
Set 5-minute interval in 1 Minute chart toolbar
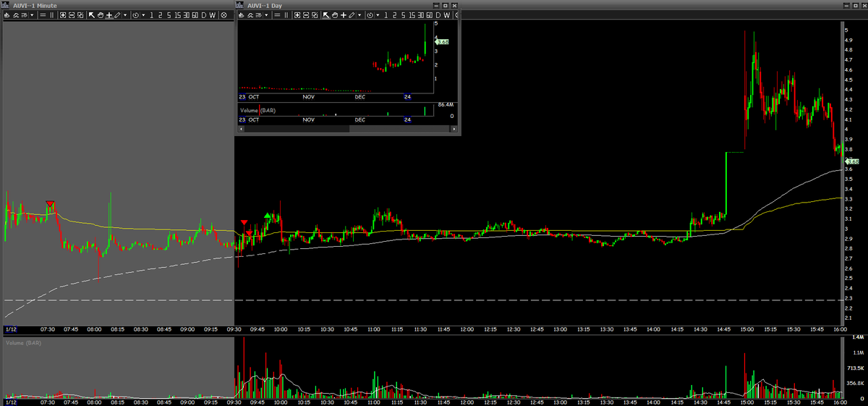(169, 15)
